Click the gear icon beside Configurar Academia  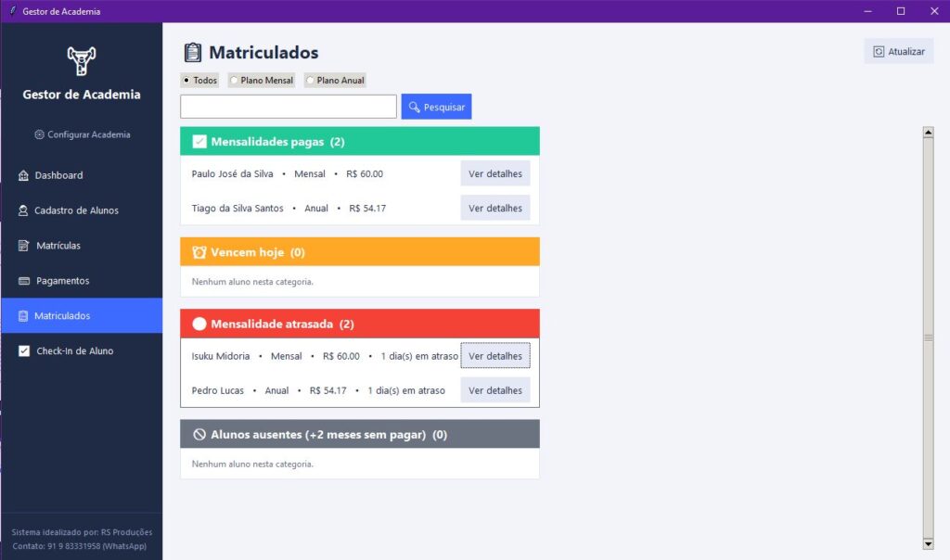point(39,134)
